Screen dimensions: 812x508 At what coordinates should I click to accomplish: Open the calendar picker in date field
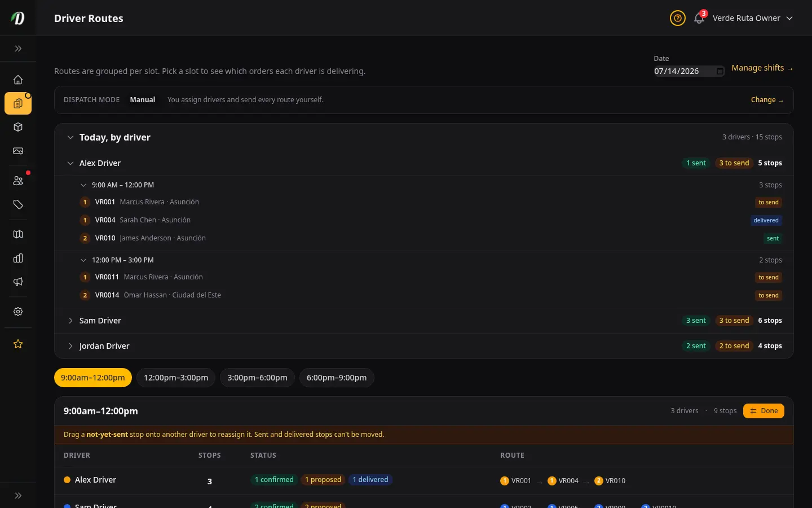[720, 71]
